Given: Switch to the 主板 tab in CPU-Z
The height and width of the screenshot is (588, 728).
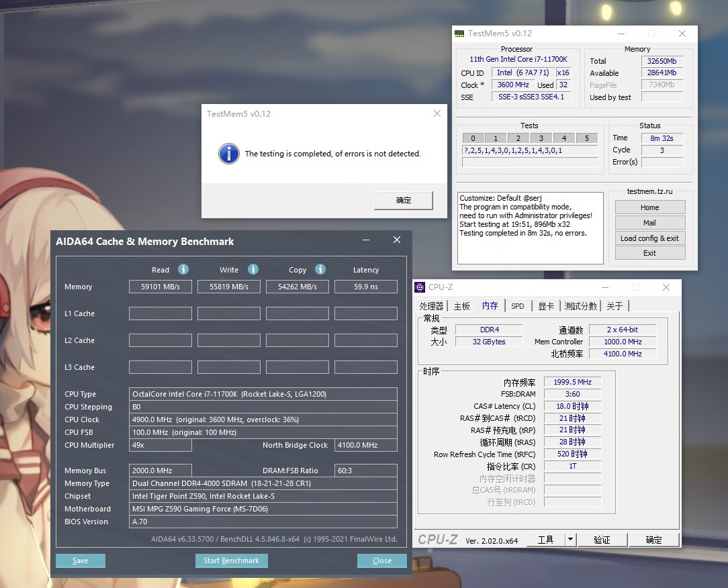Looking at the screenshot, I should 462,306.
